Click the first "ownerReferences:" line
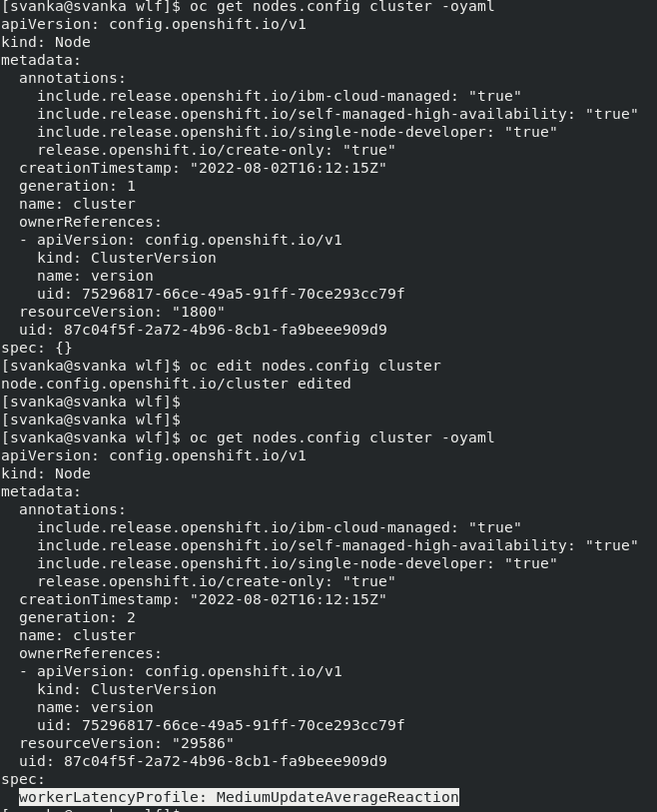Image resolution: width=657 pixels, height=812 pixels. (90, 222)
